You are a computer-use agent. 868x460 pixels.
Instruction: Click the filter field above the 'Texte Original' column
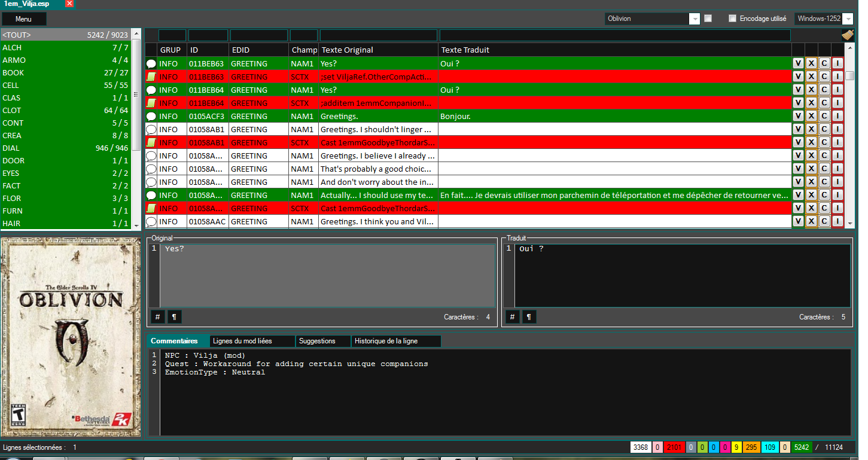click(x=379, y=35)
